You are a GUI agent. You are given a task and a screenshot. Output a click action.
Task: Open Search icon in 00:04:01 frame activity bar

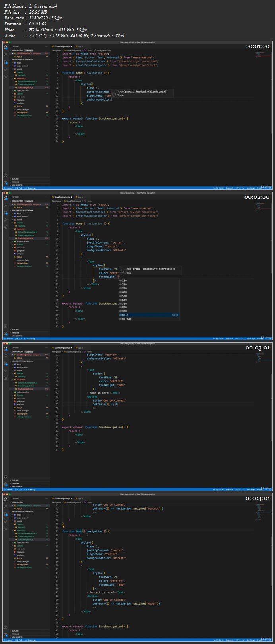click(x=6, y=506)
